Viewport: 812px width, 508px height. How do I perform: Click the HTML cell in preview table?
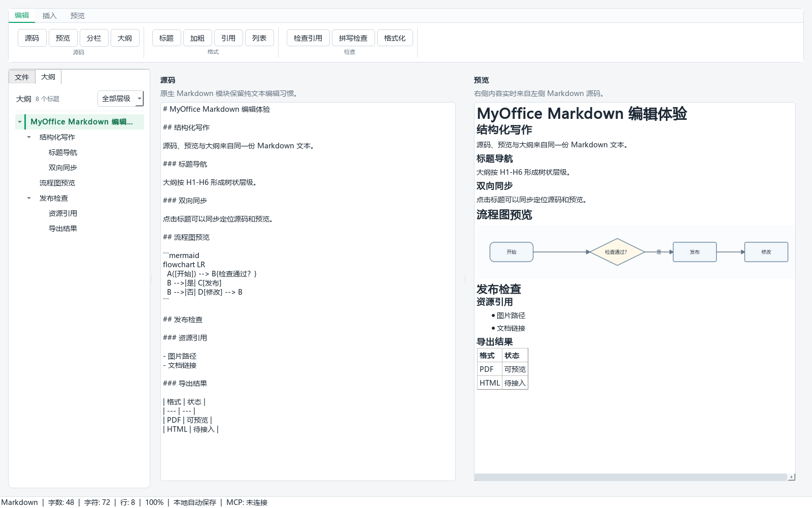(x=490, y=383)
